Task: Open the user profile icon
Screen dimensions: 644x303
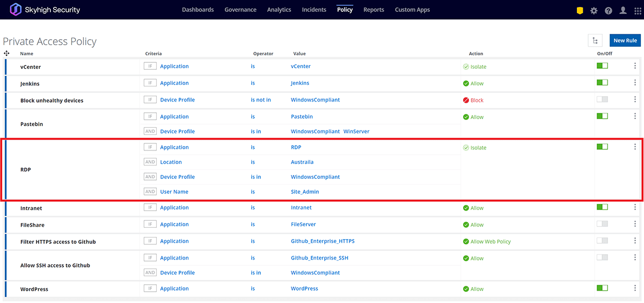Action: point(623,10)
